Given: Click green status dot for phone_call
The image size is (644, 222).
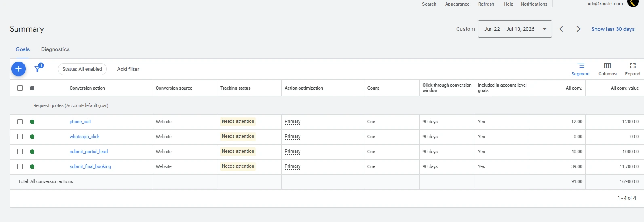Looking at the screenshot, I should (32, 122).
